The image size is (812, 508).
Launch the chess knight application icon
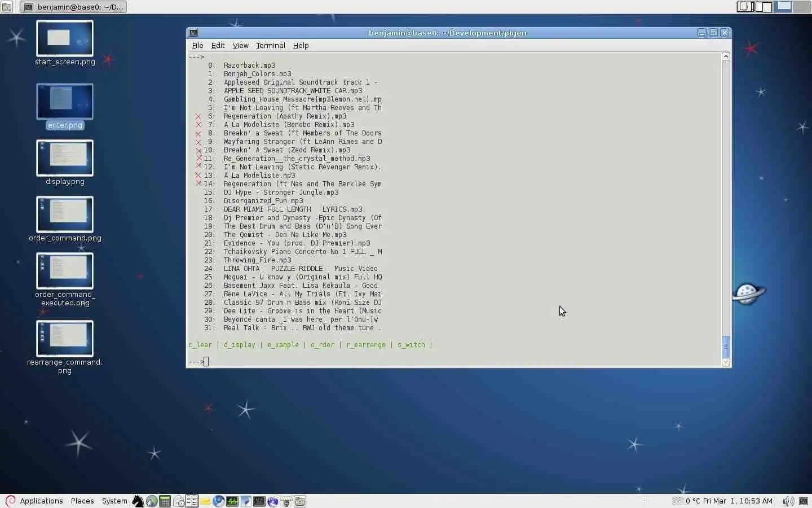(138, 501)
